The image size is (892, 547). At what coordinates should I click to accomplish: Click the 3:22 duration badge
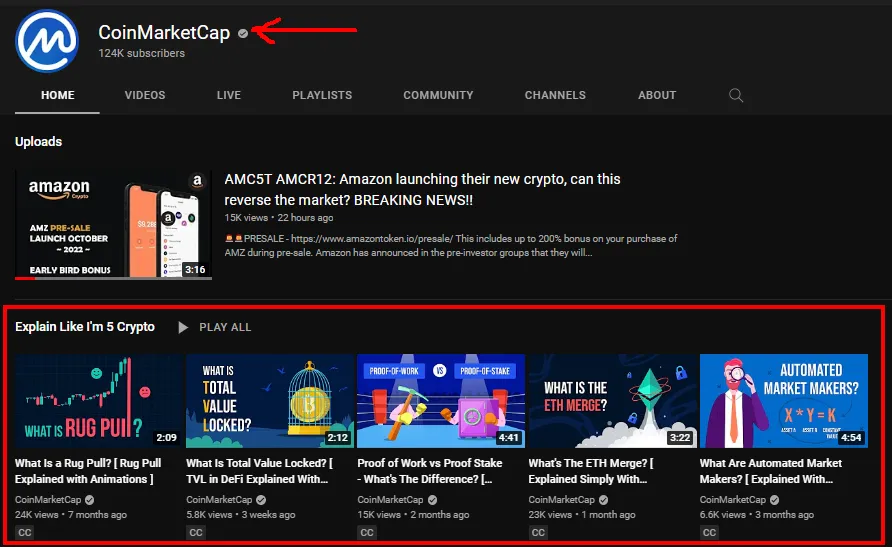pos(680,438)
